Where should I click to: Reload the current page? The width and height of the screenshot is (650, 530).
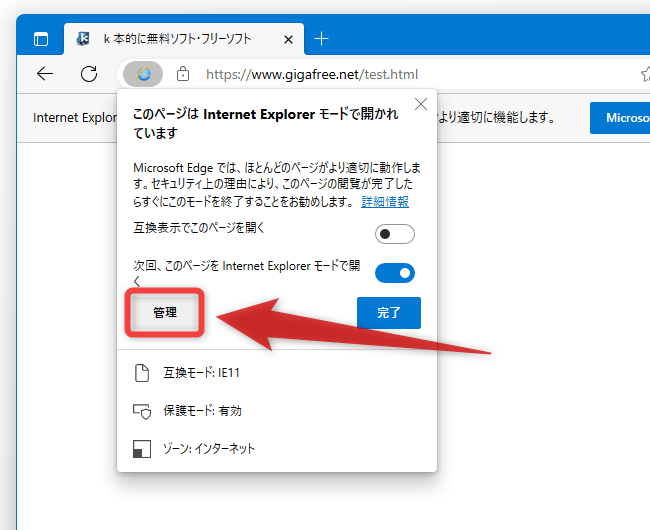(x=89, y=74)
